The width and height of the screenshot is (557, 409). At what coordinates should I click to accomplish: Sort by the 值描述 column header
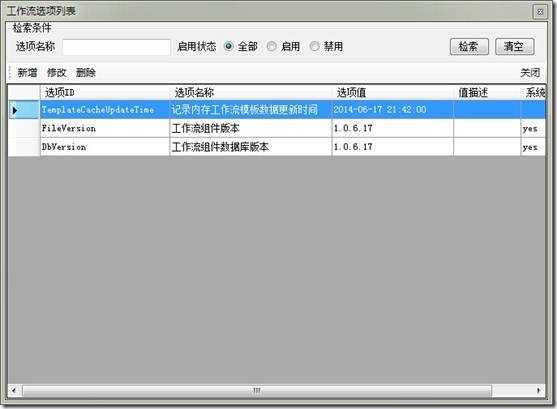(487, 92)
